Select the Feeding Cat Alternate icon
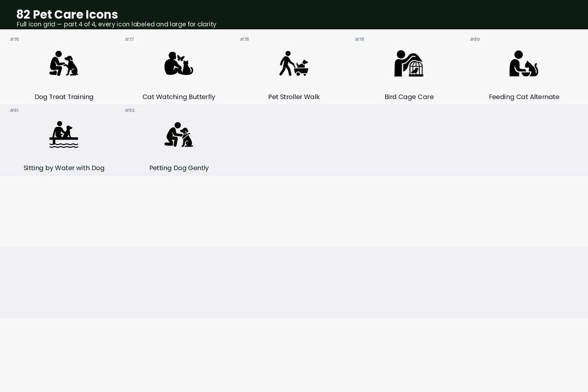Image resolution: width=588 pixels, height=392 pixels. coord(524,63)
